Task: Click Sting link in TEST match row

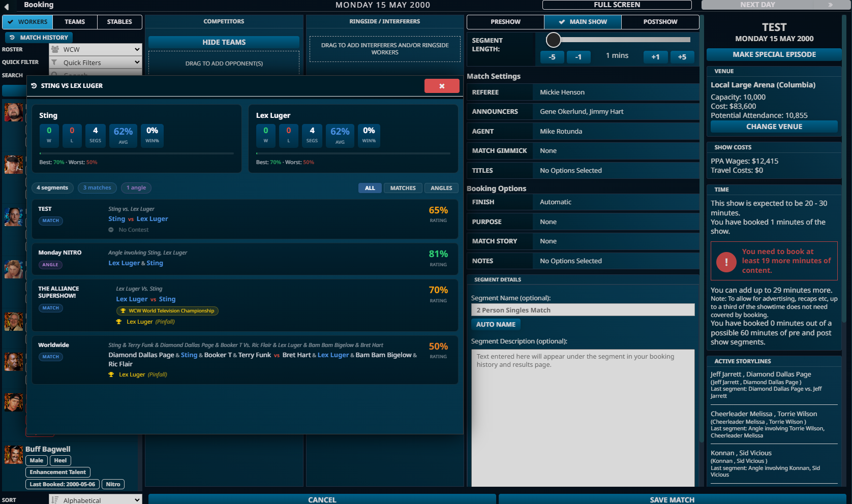Action: click(116, 219)
